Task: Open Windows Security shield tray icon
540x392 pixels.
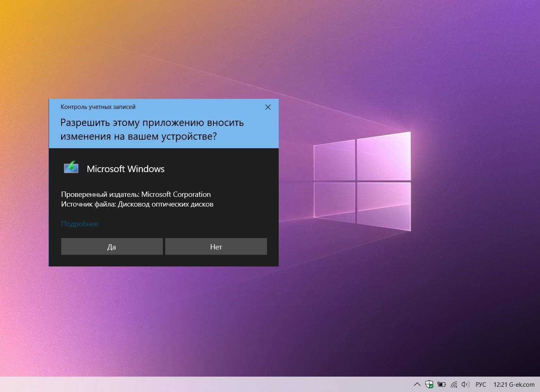Action: coord(429,384)
